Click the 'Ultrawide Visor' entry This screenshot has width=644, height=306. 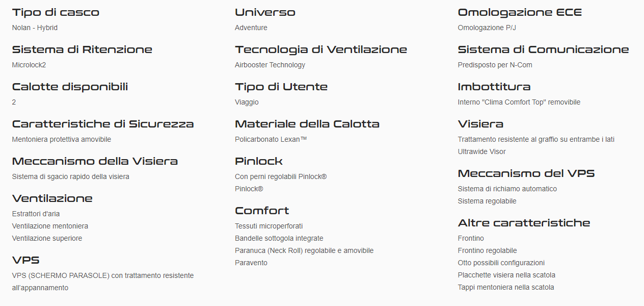point(481,151)
